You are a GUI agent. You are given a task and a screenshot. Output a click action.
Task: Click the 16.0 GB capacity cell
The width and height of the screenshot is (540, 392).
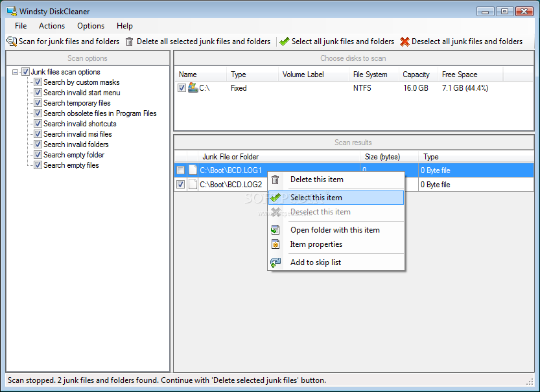[416, 87]
